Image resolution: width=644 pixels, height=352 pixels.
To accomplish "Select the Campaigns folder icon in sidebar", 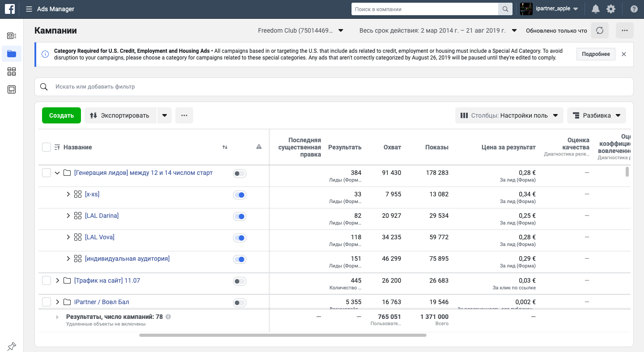I will [x=12, y=54].
